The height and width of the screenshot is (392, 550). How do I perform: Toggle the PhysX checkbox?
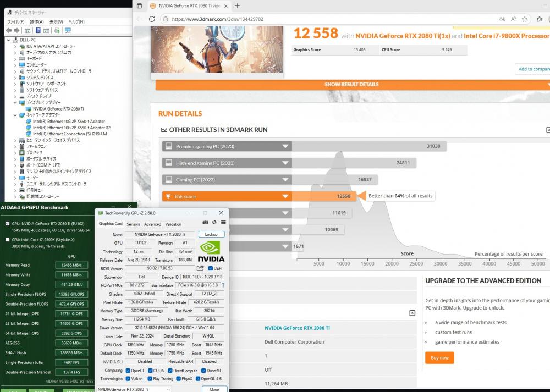[x=179, y=379]
